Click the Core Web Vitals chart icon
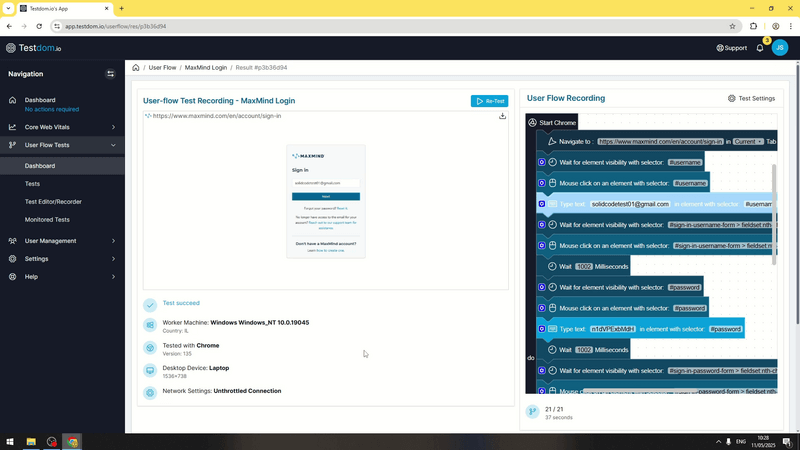Image resolution: width=800 pixels, height=450 pixels. click(x=12, y=127)
